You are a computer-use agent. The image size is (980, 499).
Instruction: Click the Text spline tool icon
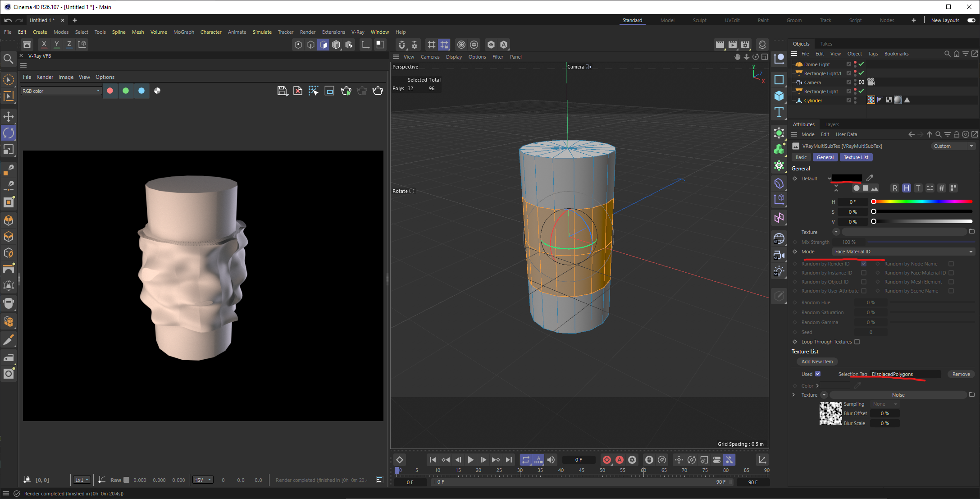tap(779, 112)
